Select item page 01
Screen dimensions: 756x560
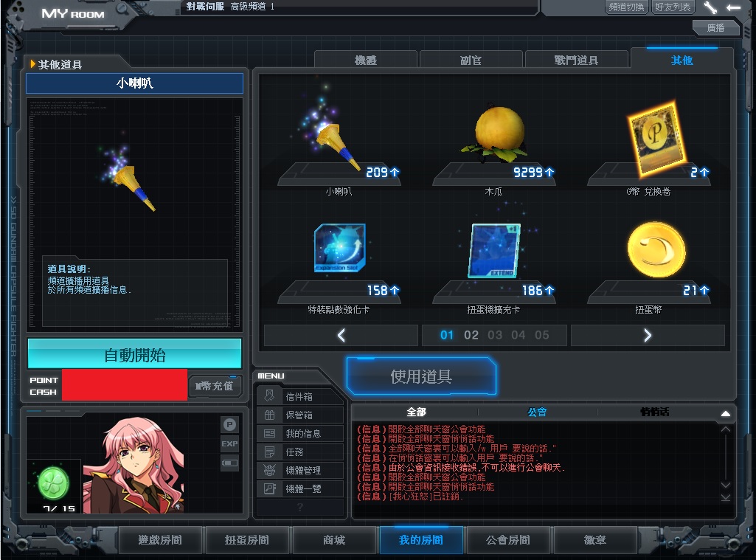coord(447,335)
